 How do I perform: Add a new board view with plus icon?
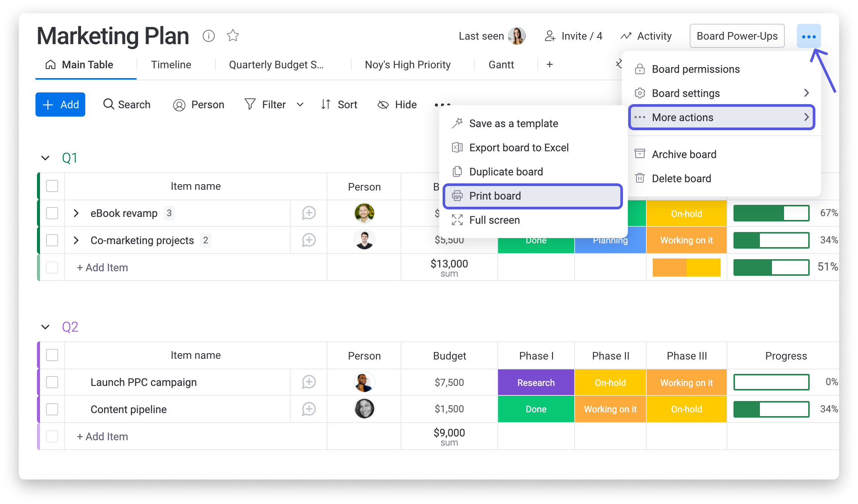click(550, 65)
